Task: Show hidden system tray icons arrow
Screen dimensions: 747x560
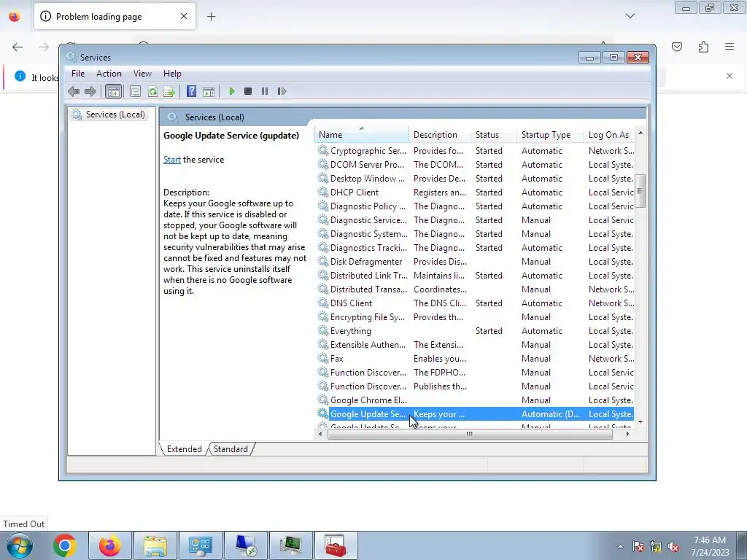Action: 620,546
